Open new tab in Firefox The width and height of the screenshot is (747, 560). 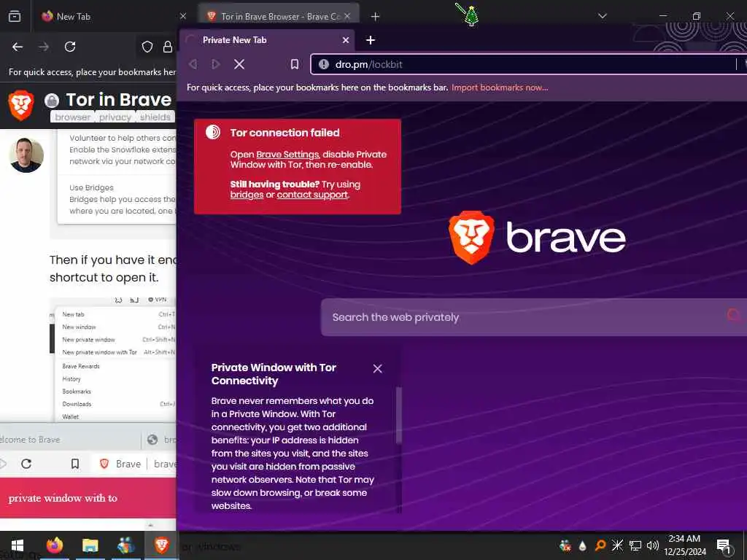pyautogui.click(x=376, y=17)
